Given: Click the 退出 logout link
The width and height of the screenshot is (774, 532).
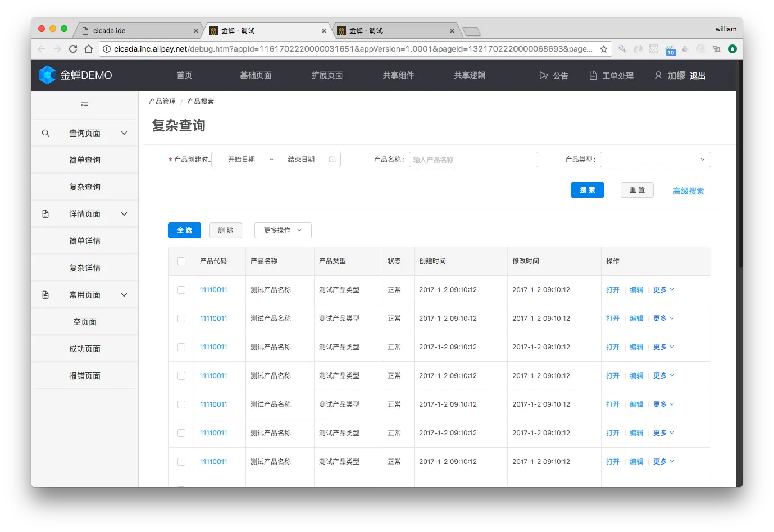Looking at the screenshot, I should tap(698, 76).
